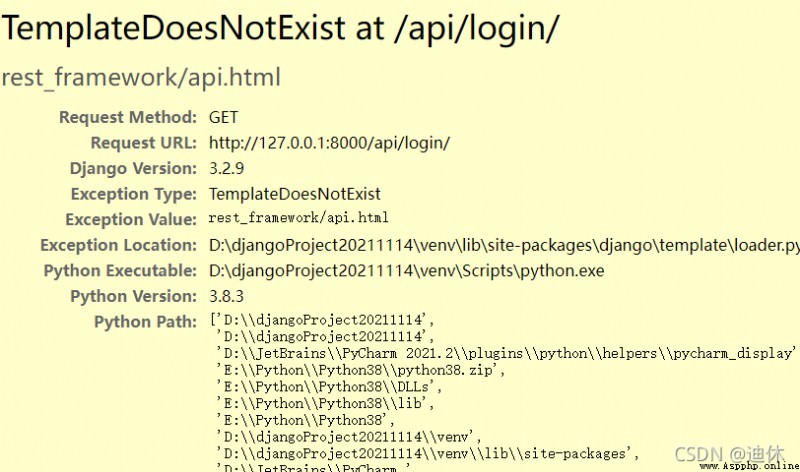This screenshot has height=472, width=800.
Task: Select the GET request method value
Action: [223, 117]
